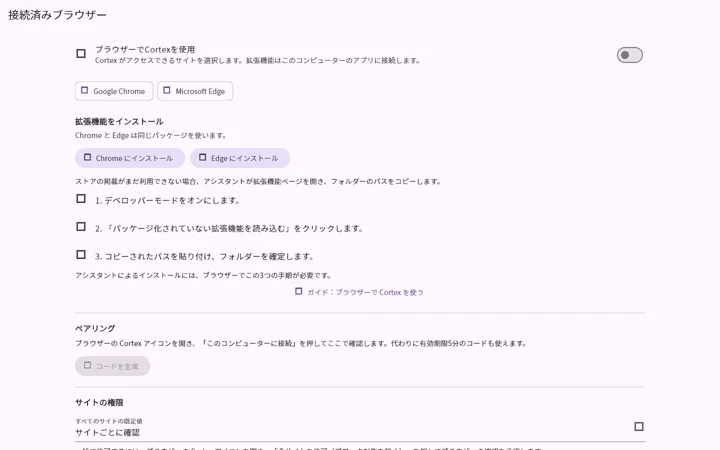Select the Microsoft Edge browser chip
Viewport: 720px width, 450px height.
coord(195,91)
